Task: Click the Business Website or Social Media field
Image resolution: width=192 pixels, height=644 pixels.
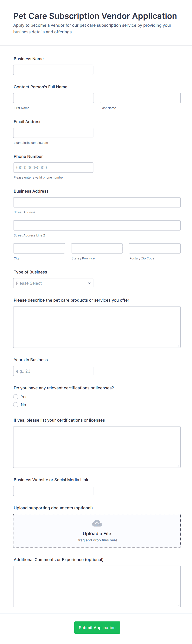Action: 53,491
